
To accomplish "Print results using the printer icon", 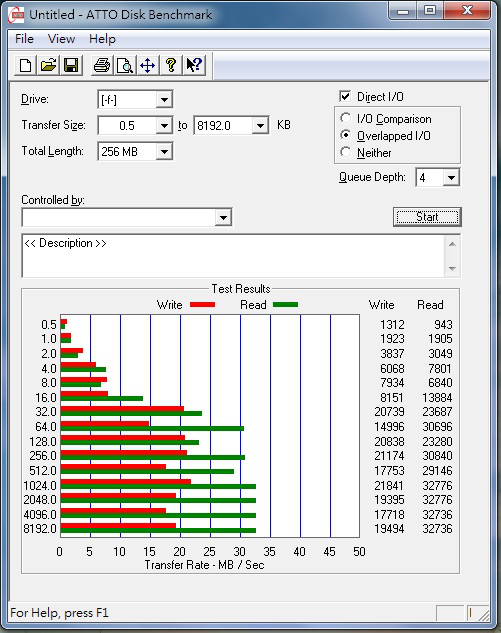I will point(102,65).
